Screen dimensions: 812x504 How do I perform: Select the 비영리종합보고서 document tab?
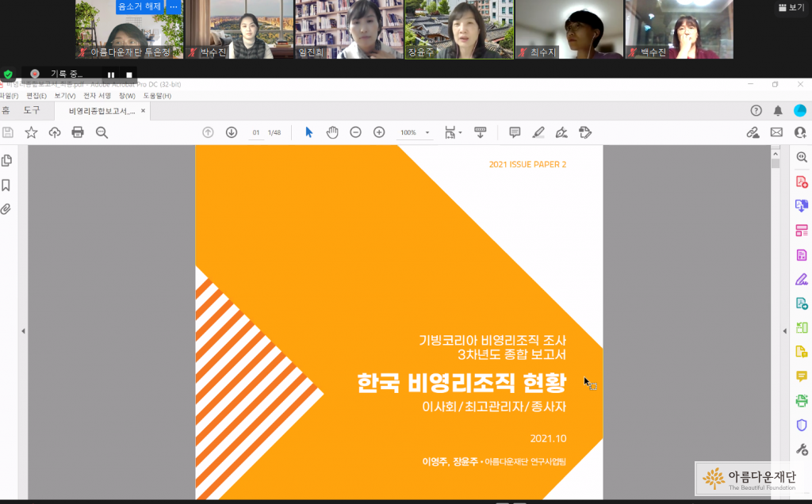tap(101, 111)
